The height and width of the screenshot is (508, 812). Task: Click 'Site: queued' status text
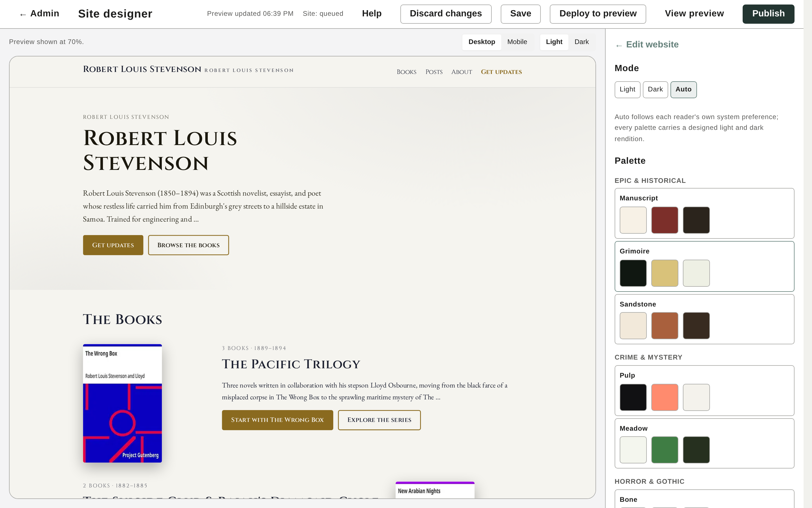tap(323, 14)
